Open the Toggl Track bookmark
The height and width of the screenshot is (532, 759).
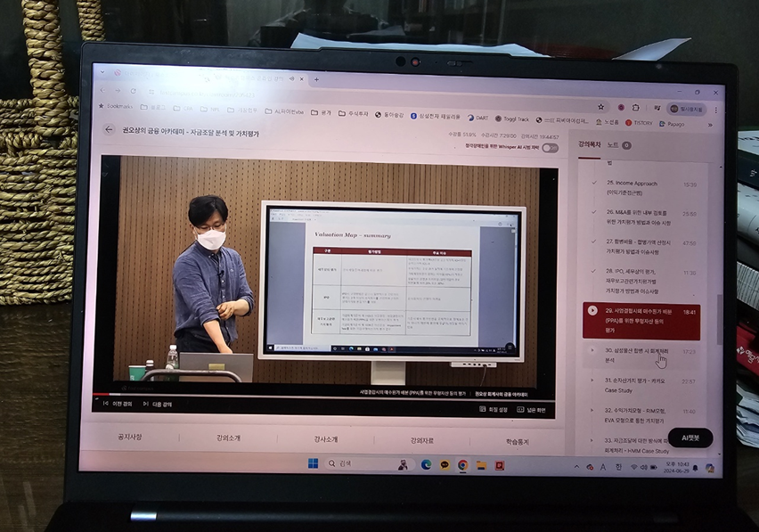[x=512, y=119]
